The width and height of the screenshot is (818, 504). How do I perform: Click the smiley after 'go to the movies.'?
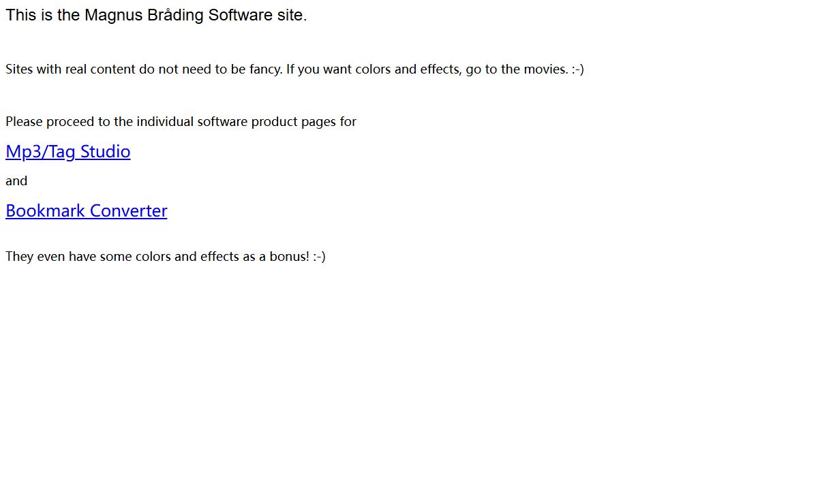[577, 69]
